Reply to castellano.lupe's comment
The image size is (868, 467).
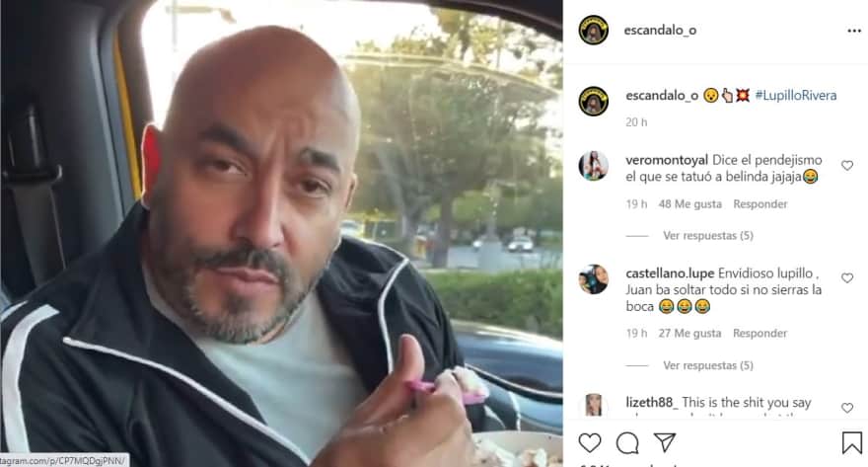pos(759,333)
